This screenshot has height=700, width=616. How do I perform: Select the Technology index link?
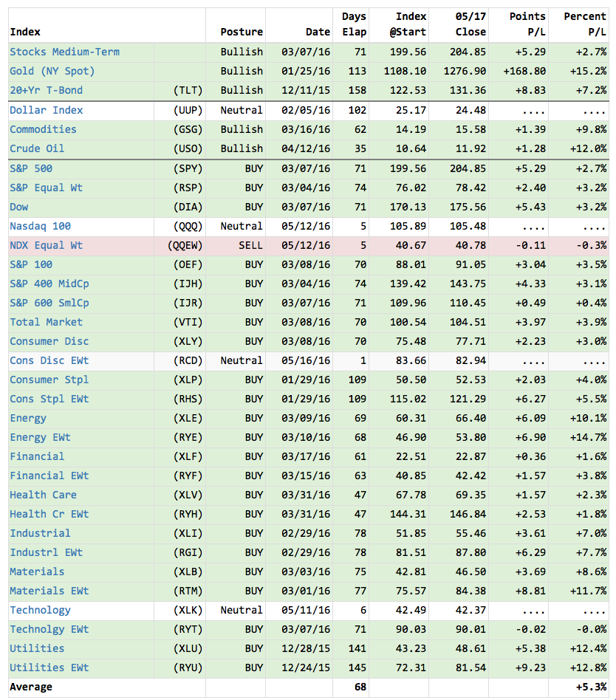(40, 610)
